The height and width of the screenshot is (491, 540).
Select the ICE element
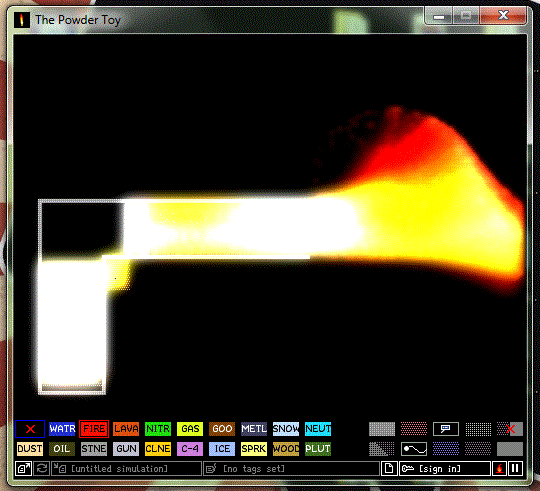222,449
